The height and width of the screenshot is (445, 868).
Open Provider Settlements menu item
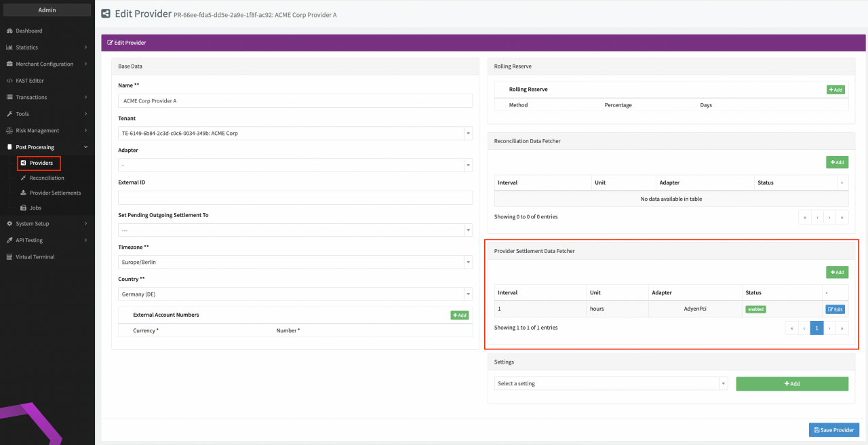coord(54,193)
